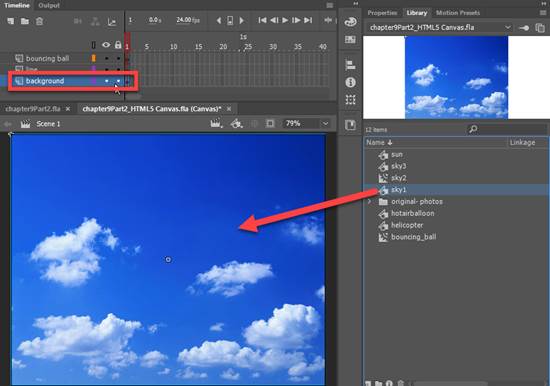Click the Play button in timeline controls
550x386 pixels.
(285, 20)
